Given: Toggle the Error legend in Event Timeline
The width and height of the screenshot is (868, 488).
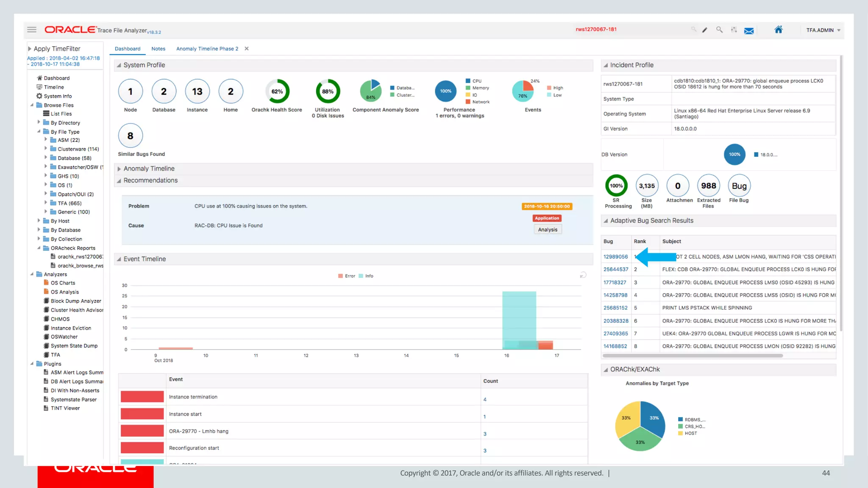Looking at the screenshot, I should coord(347,276).
